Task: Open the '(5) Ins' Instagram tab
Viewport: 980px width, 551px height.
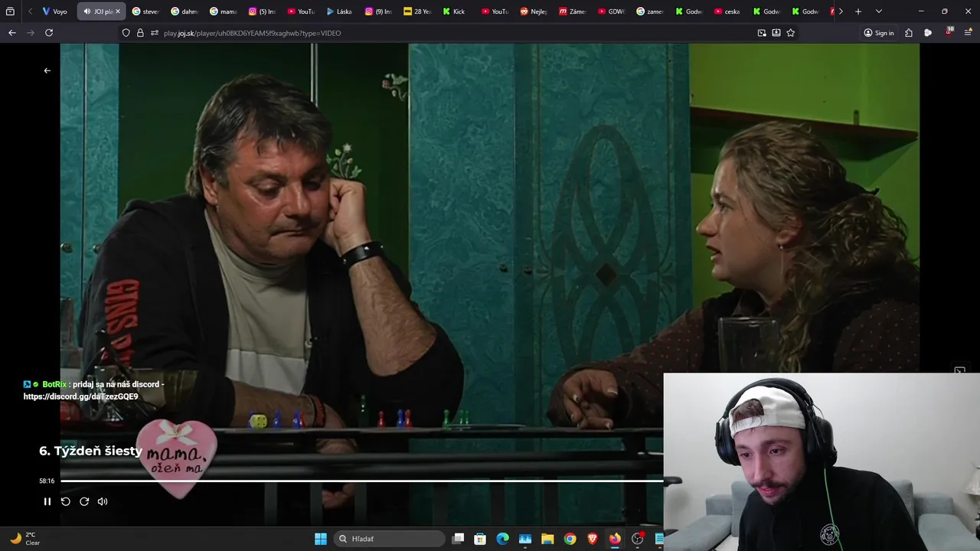Action: click(263, 11)
